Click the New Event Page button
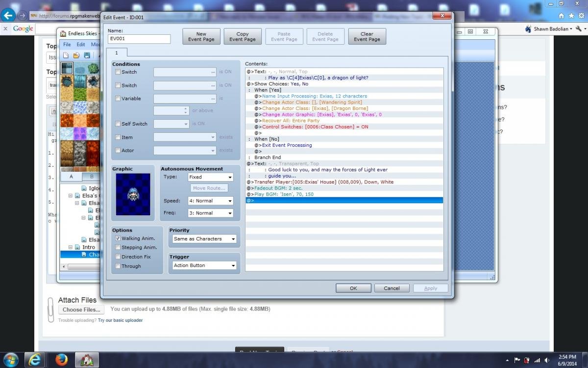588x368 pixels. tap(201, 36)
